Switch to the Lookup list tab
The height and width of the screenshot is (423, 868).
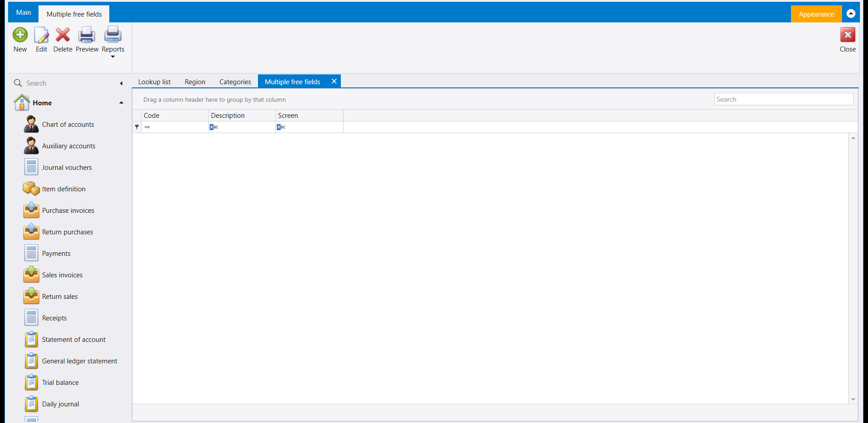[155, 82]
